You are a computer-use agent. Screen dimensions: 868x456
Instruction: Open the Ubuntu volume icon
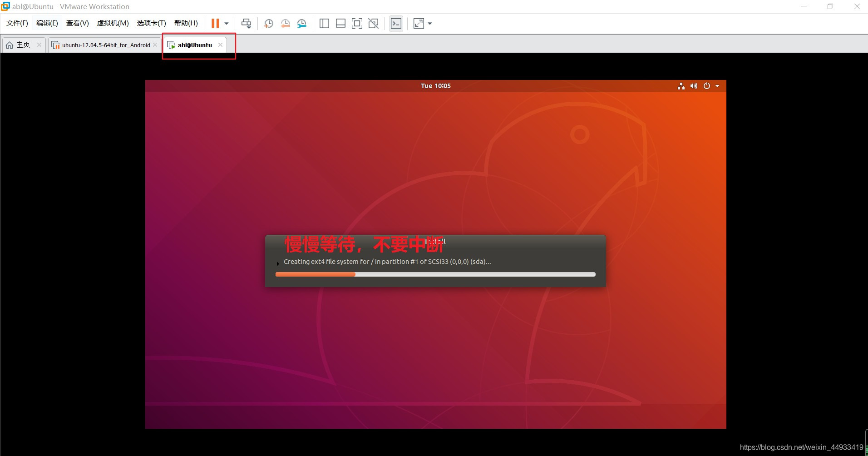[x=694, y=86]
